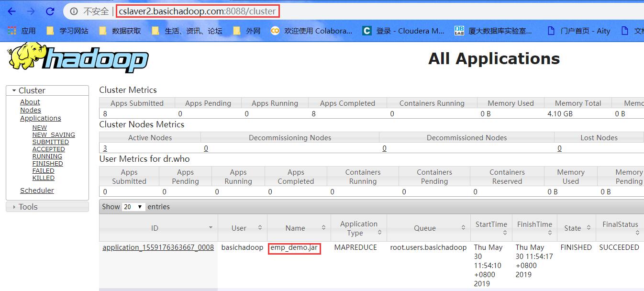Click the Lost Nodes count link
The image size is (644, 291).
pos(560,148)
